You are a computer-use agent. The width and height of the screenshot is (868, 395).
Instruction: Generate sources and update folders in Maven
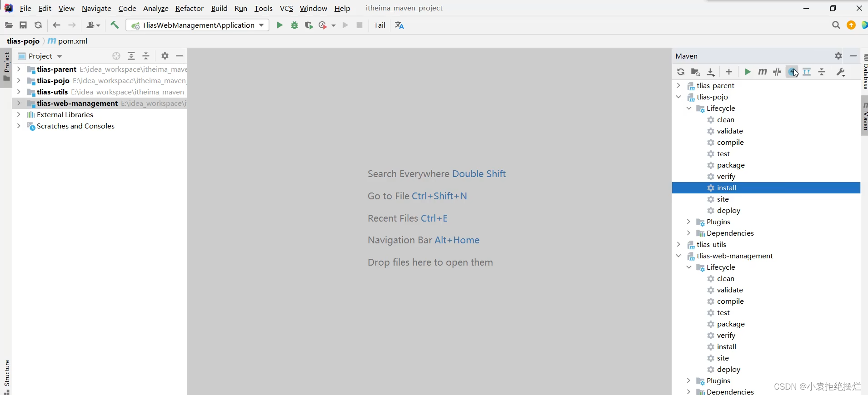(695, 72)
